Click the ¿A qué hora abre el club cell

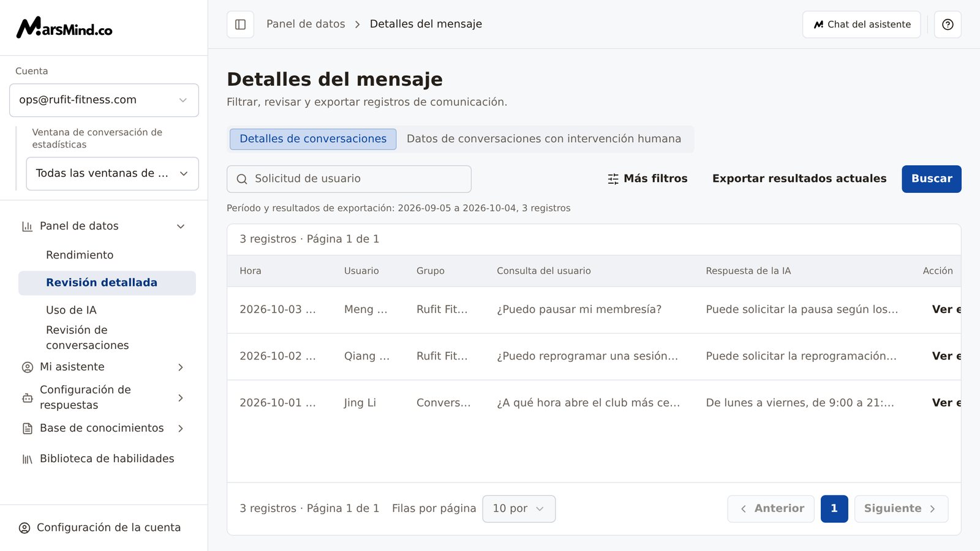point(588,403)
